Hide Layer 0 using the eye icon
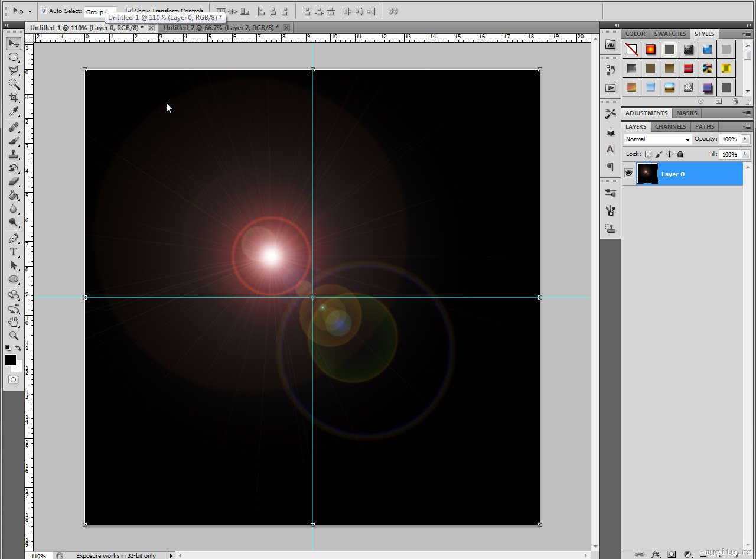 point(628,173)
